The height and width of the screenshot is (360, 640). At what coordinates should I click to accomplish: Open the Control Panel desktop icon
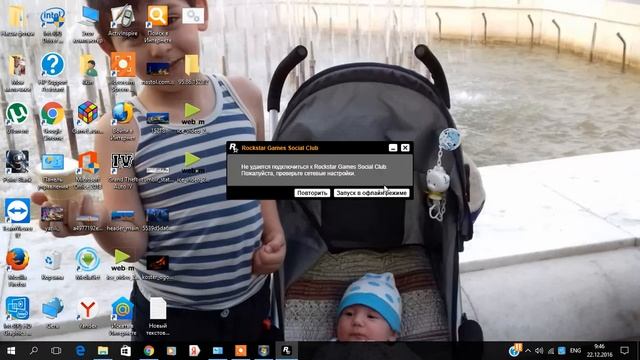click(x=52, y=171)
